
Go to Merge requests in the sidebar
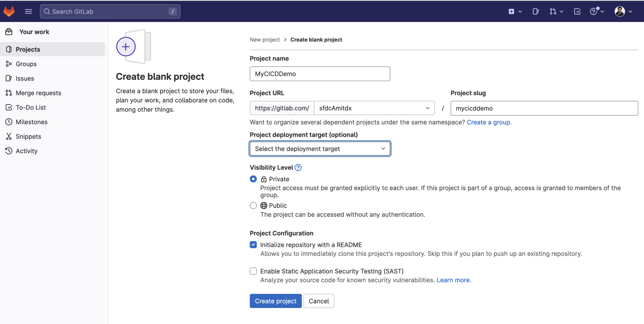pos(38,93)
